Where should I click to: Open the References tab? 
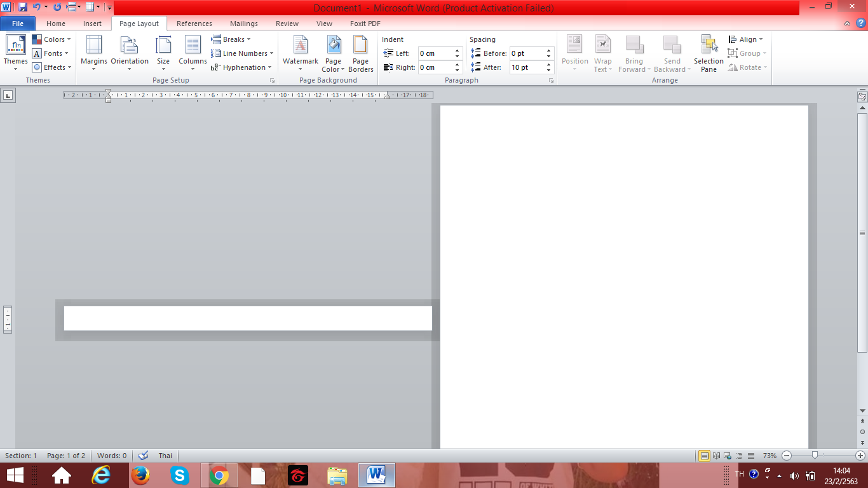coord(194,24)
